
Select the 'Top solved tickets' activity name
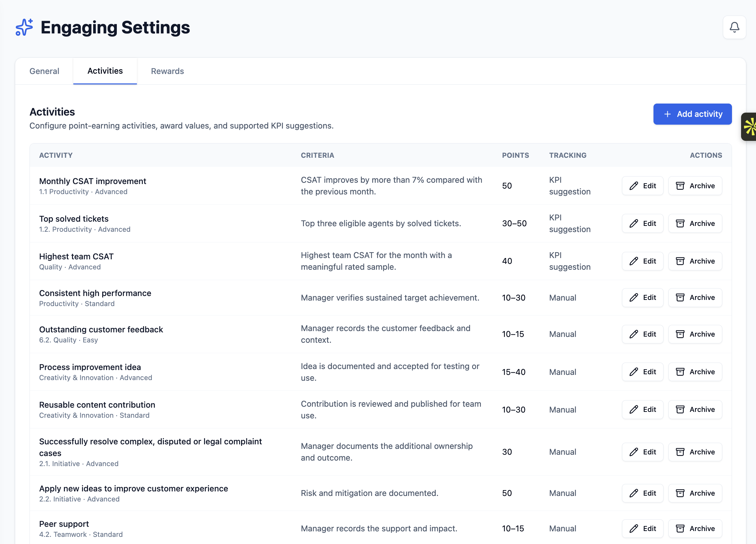74,219
